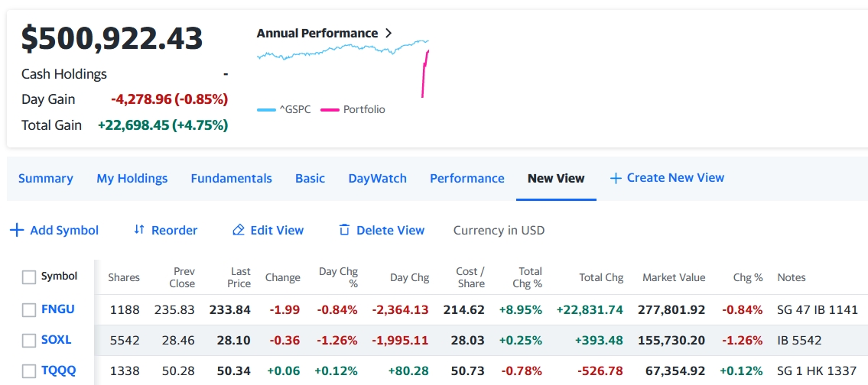
Task: Switch to the My Holdings tab
Action: [132, 178]
